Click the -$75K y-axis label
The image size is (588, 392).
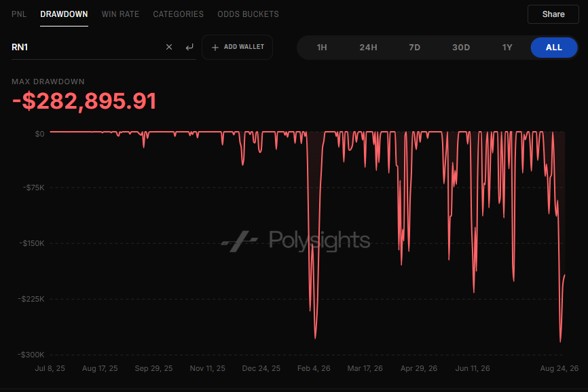pos(34,188)
